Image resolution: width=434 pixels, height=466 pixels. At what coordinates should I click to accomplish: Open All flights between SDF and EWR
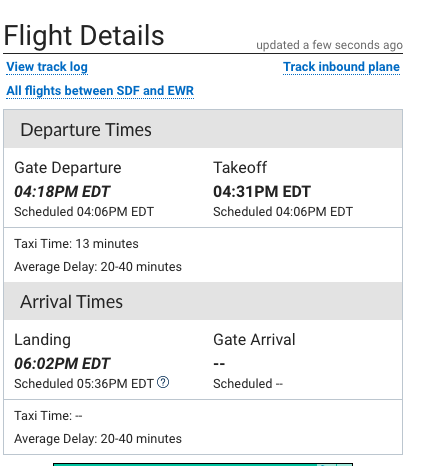[x=100, y=91]
